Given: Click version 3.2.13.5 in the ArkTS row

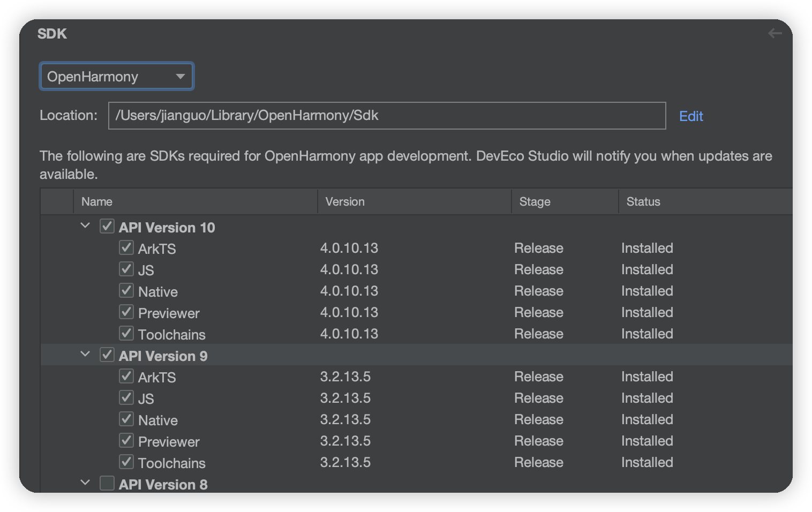Looking at the screenshot, I should coord(345,377).
